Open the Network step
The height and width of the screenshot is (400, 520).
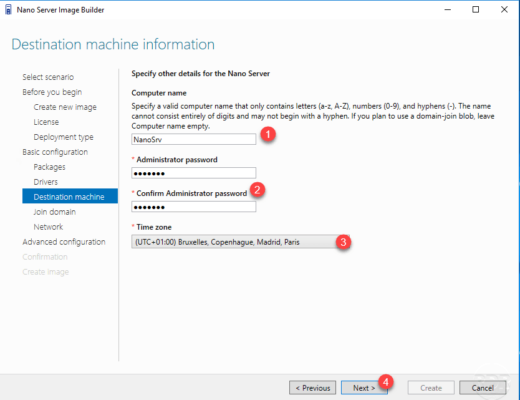(x=48, y=227)
